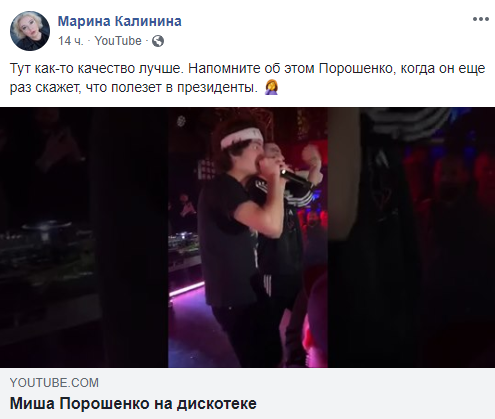495x419 pixels.
Task: Click the word Порошенко in the post text
Action: point(356,68)
